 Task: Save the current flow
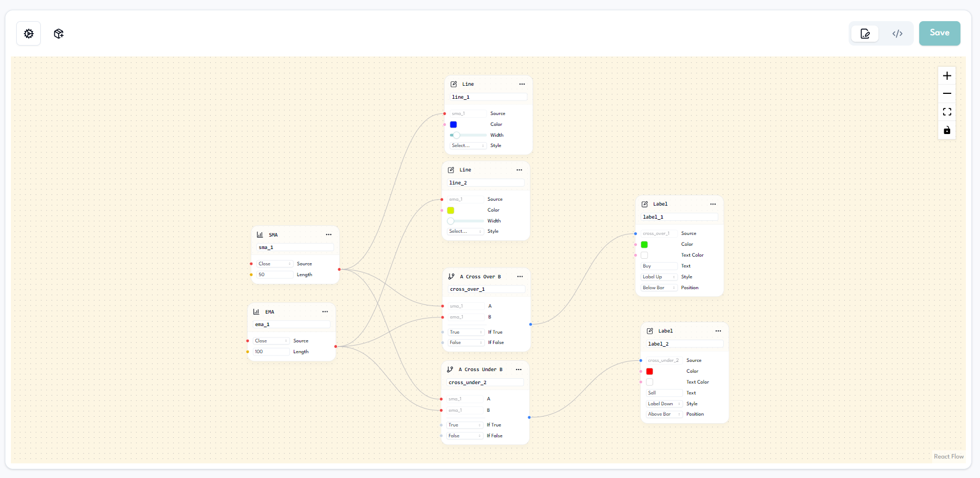(x=939, y=33)
